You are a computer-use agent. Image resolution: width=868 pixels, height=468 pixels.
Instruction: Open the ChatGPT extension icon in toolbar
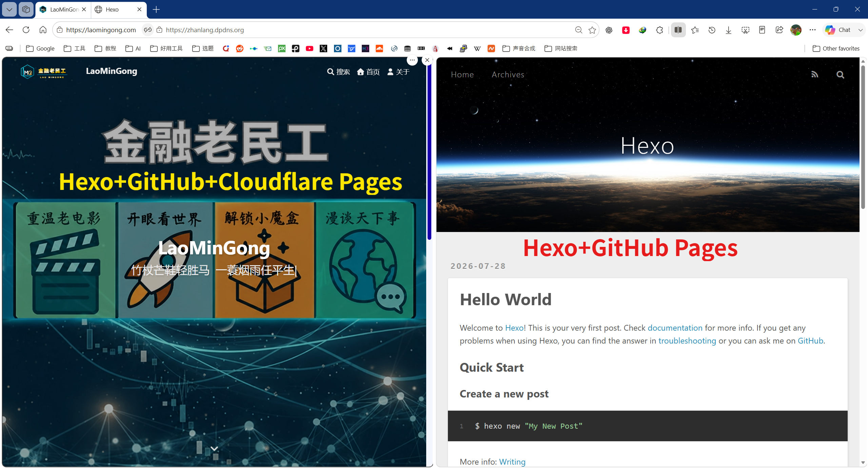point(609,30)
